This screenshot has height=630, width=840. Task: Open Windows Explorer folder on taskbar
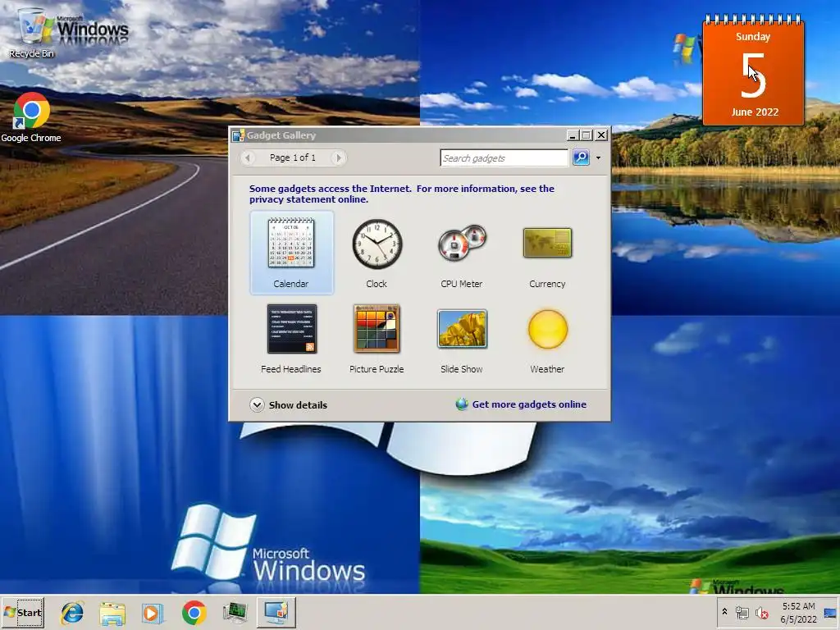[x=112, y=614]
